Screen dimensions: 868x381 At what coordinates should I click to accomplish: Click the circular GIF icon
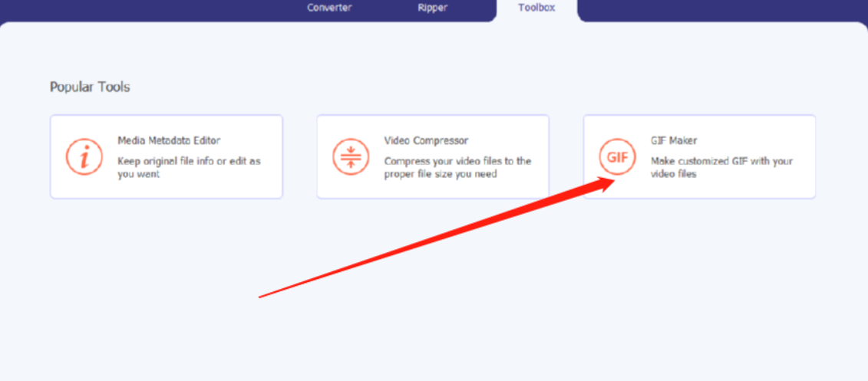617,156
